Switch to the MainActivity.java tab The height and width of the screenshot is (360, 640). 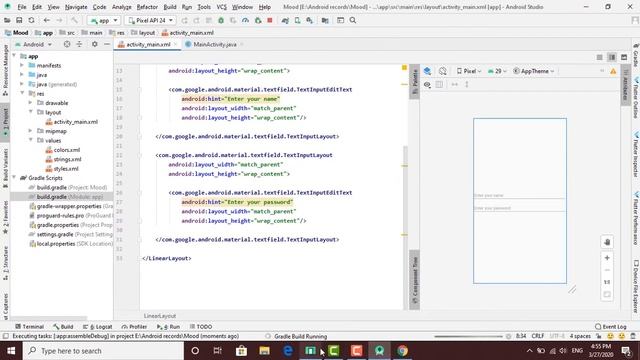coord(214,44)
